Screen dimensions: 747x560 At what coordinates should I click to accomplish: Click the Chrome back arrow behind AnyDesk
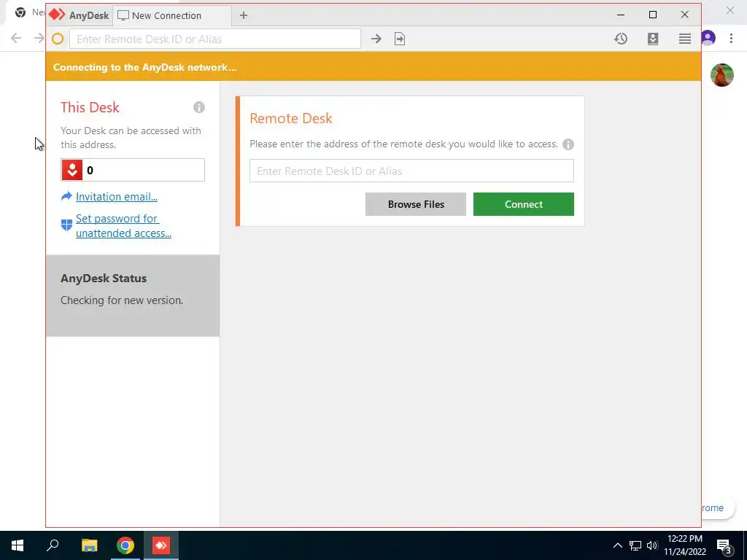point(16,38)
